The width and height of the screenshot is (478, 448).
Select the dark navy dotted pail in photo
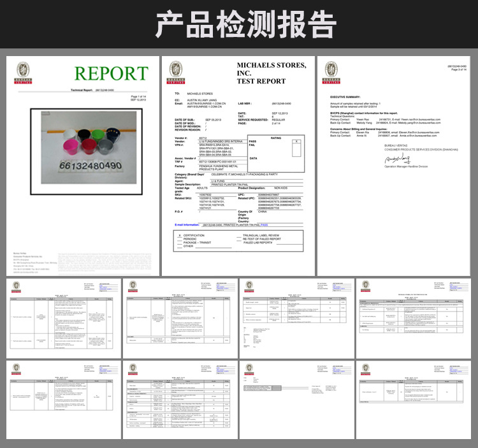[112, 134]
